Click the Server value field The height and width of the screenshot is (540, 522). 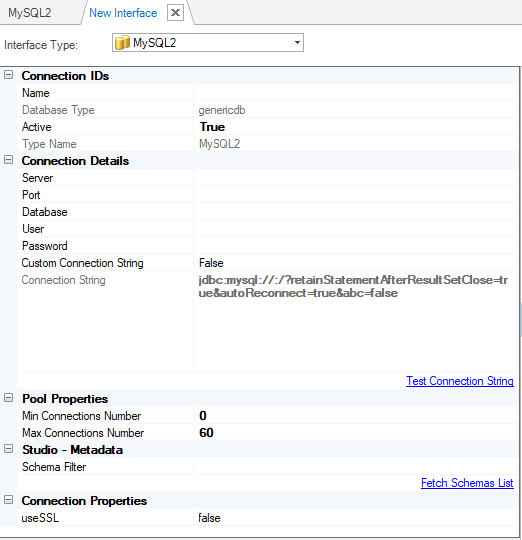[356, 178]
